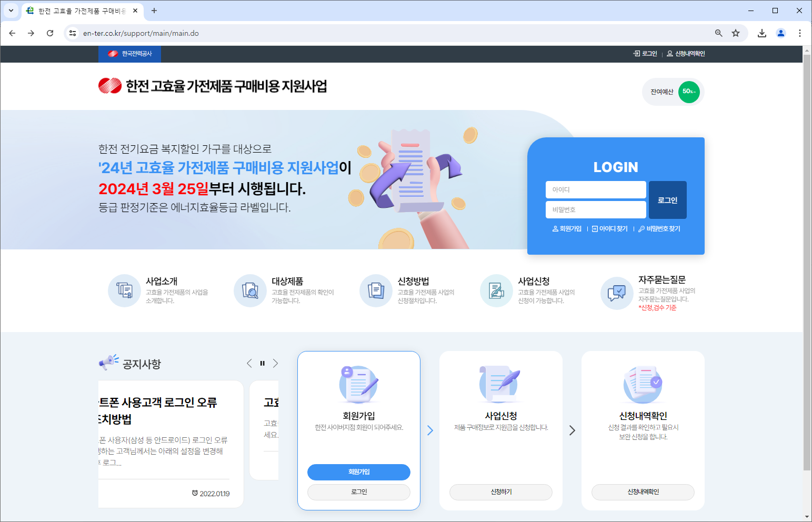Image resolution: width=812 pixels, height=522 pixels.
Task: Click the 신청내역확인 link in top bar
Action: 686,54
